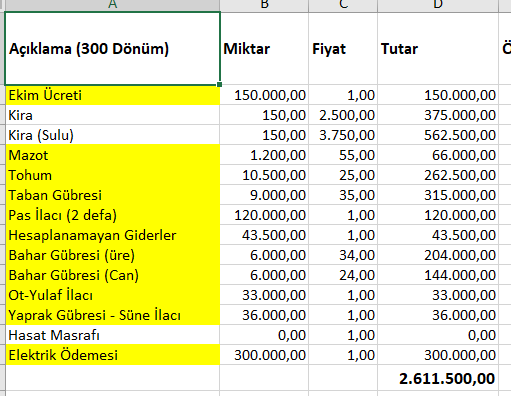Click Ekim Ücreti quantity 150.000,00

click(264, 95)
